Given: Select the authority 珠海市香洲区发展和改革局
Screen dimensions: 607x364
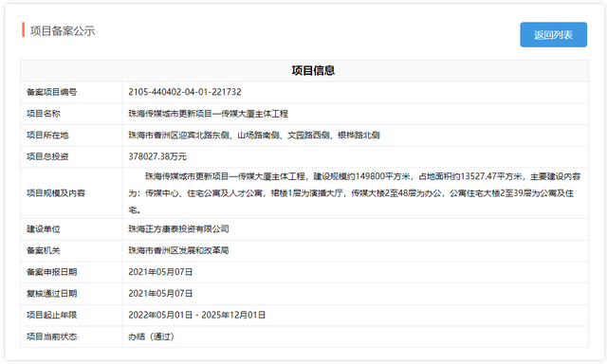Looking at the screenshot, I should [x=178, y=250].
